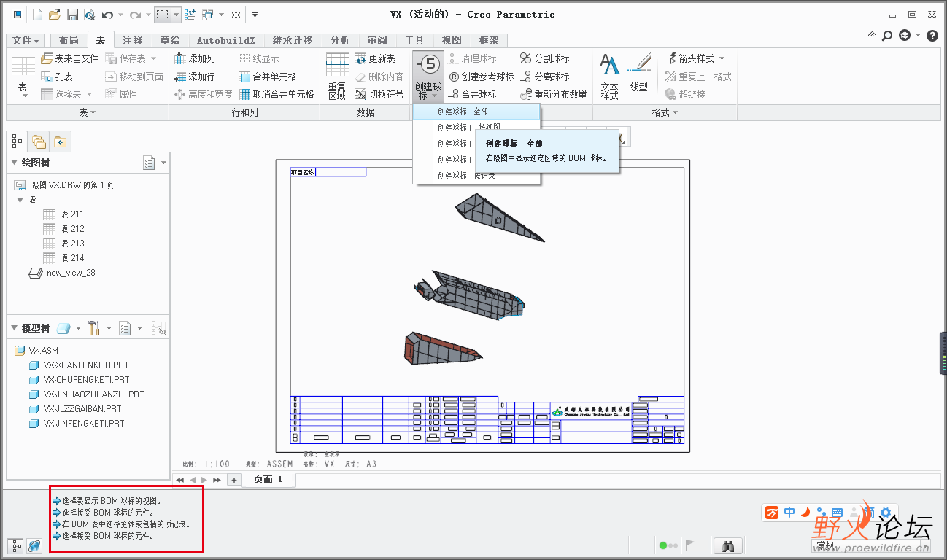947x560 pixels.
Task: Click the Save icon in quick access toolbar
Action: tap(72, 15)
